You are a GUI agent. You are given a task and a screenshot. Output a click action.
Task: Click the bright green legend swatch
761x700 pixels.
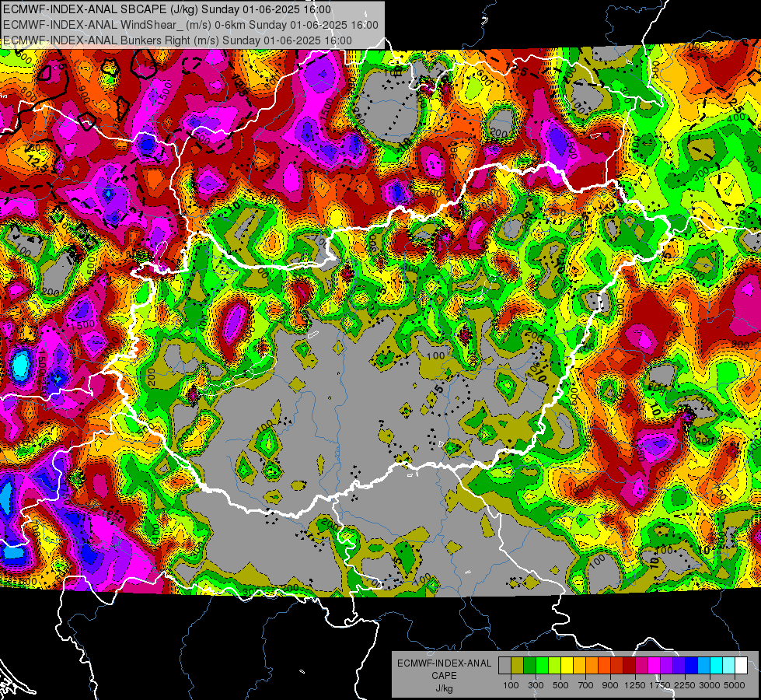pos(542,666)
